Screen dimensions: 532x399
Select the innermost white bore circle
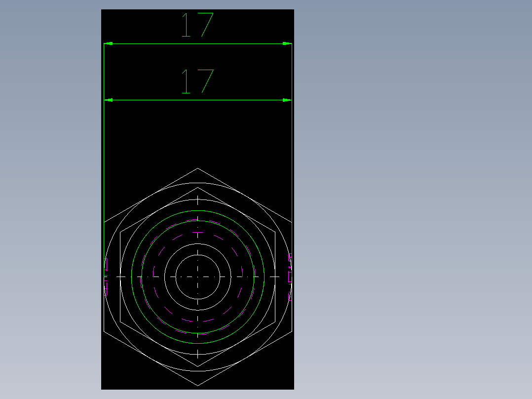pyautogui.click(x=196, y=254)
